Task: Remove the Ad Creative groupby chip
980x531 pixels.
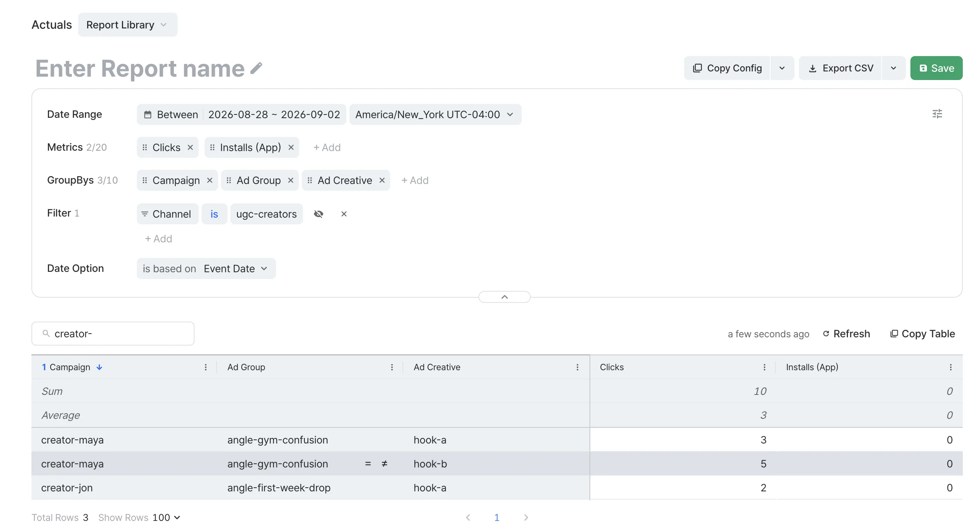Action: click(x=382, y=180)
